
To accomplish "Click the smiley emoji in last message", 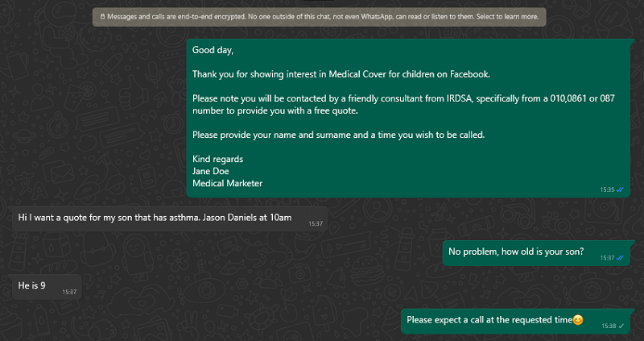I will click(578, 319).
